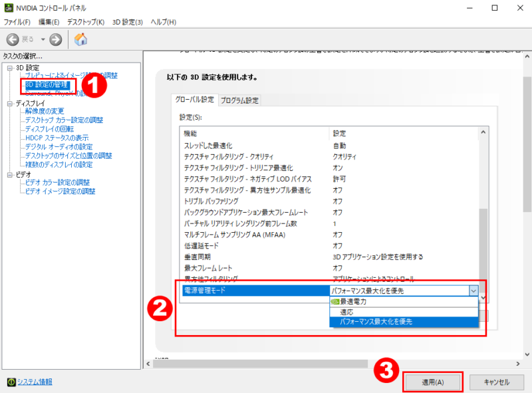532x393 pixels.
Task: Click the main panel's scroll-up arrow
Action: pos(527,57)
